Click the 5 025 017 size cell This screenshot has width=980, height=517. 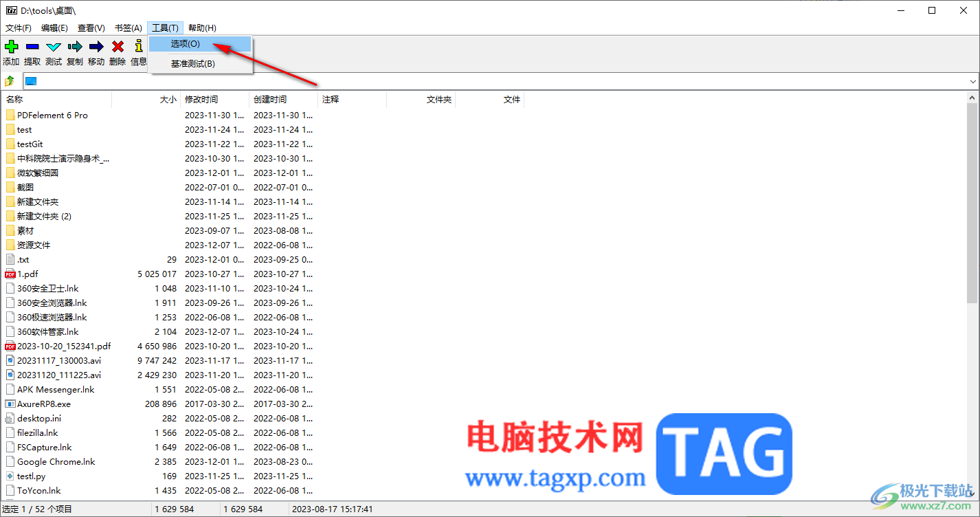pos(157,274)
